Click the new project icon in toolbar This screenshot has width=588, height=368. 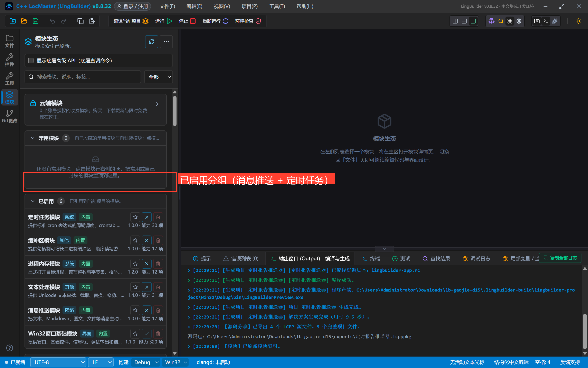tap(13, 21)
